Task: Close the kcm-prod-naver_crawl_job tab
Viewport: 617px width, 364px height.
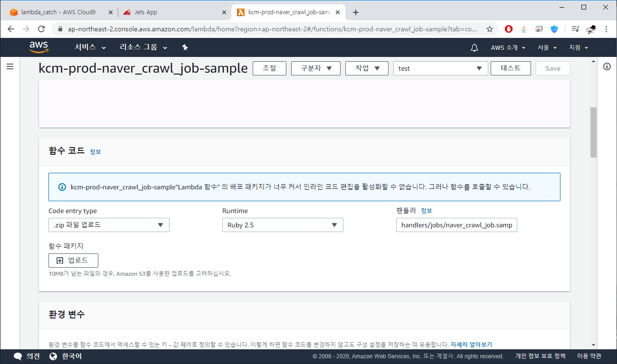Action: (337, 12)
